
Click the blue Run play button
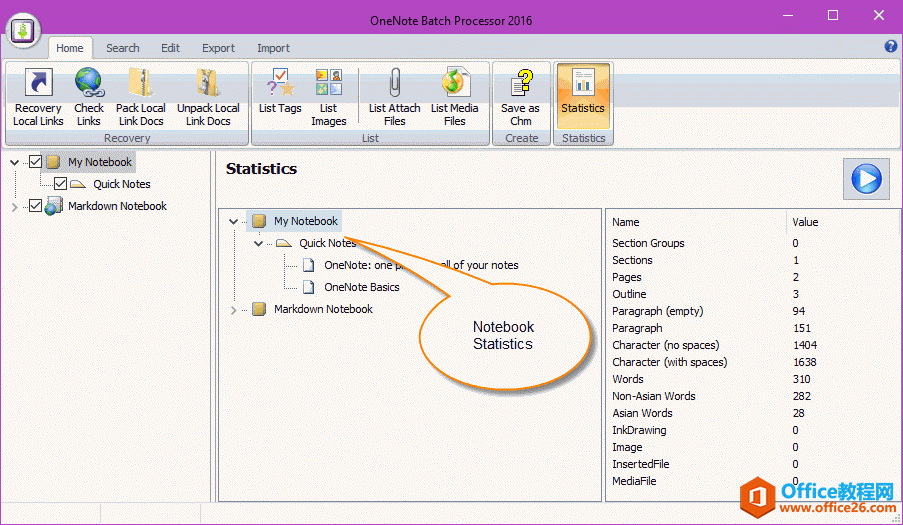(866, 178)
